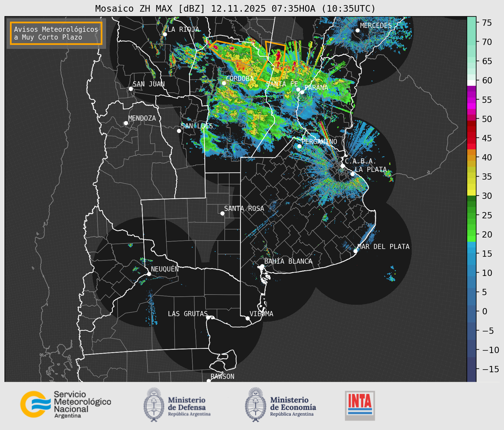Select the RAWSON city marker
This screenshot has width=504, height=430.
click(209, 381)
